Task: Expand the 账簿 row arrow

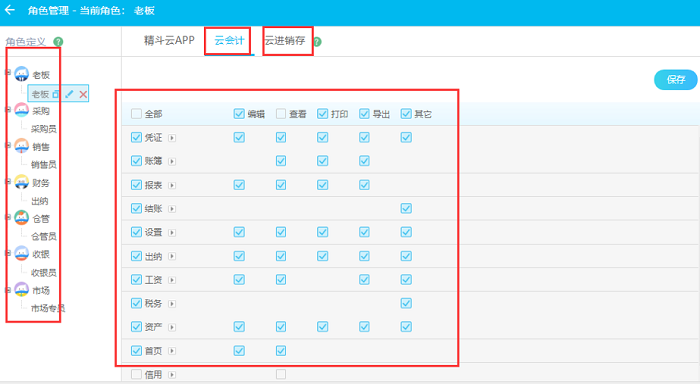Action: point(172,161)
